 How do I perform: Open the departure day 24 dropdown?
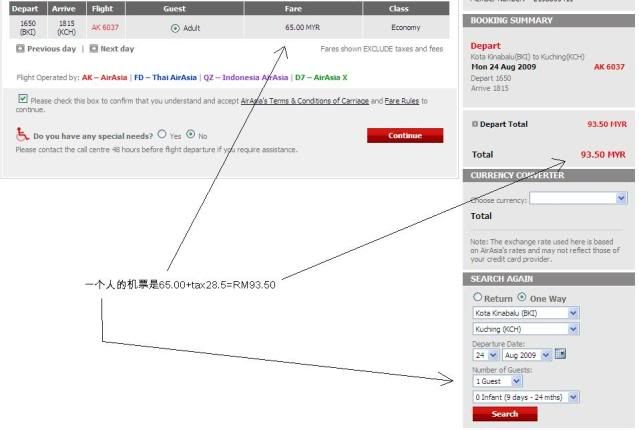click(485, 355)
